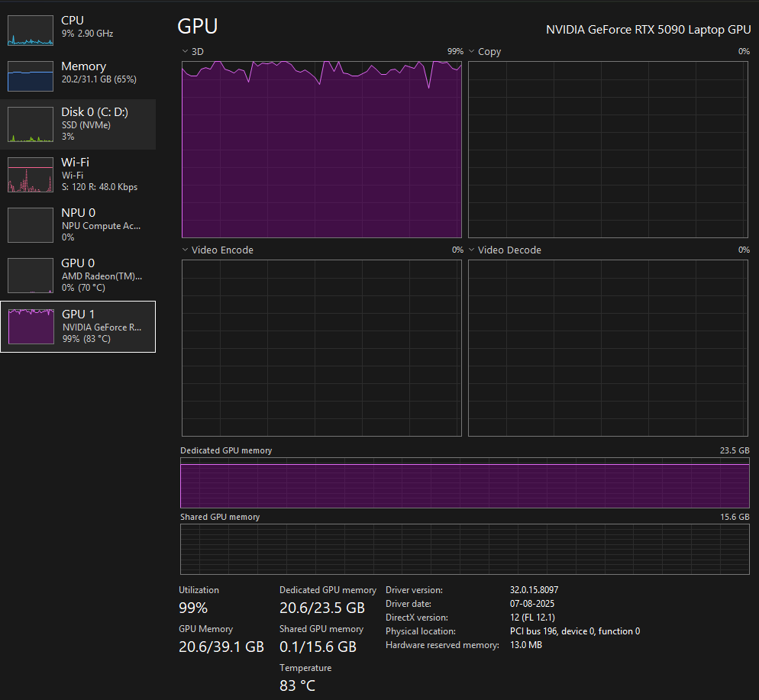This screenshot has width=759, height=700.
Task: Open the Video Decode engine dropdown
Action: click(x=471, y=250)
